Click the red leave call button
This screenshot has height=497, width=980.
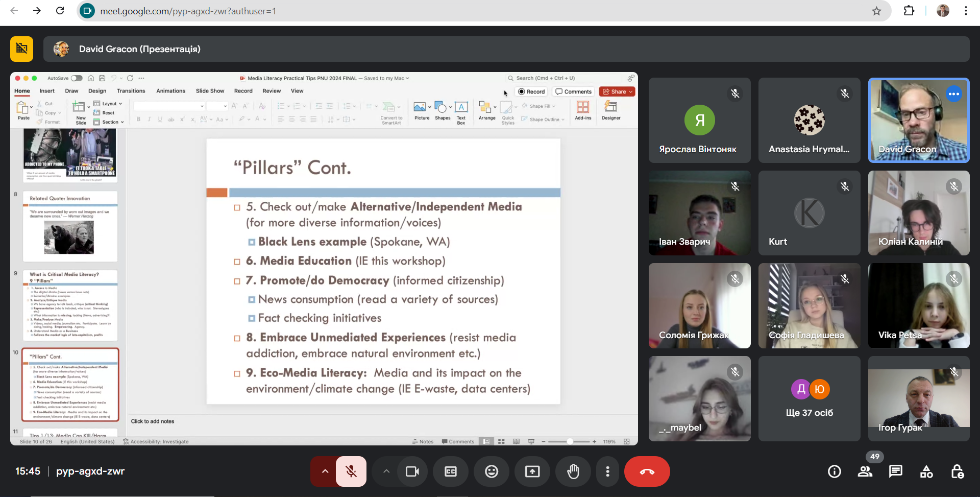coord(647,471)
